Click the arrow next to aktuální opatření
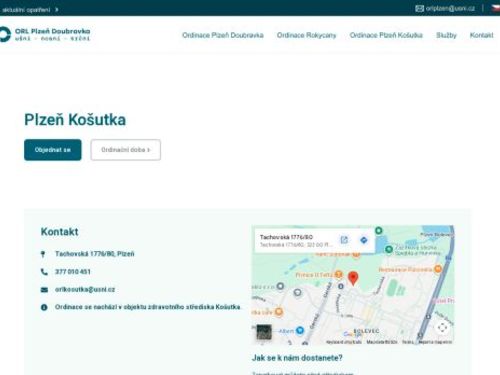Image resolution: width=500 pixels, height=375 pixels. [x=57, y=10]
